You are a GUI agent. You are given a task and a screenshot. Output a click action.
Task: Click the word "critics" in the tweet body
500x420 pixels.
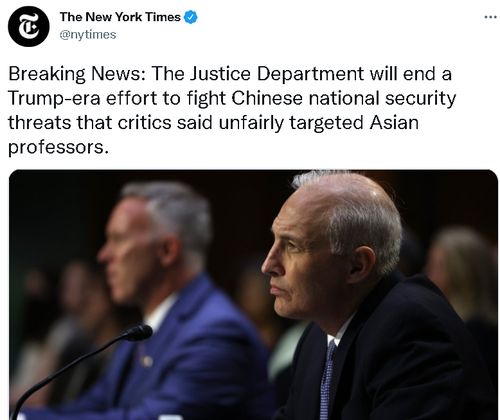coord(144,123)
